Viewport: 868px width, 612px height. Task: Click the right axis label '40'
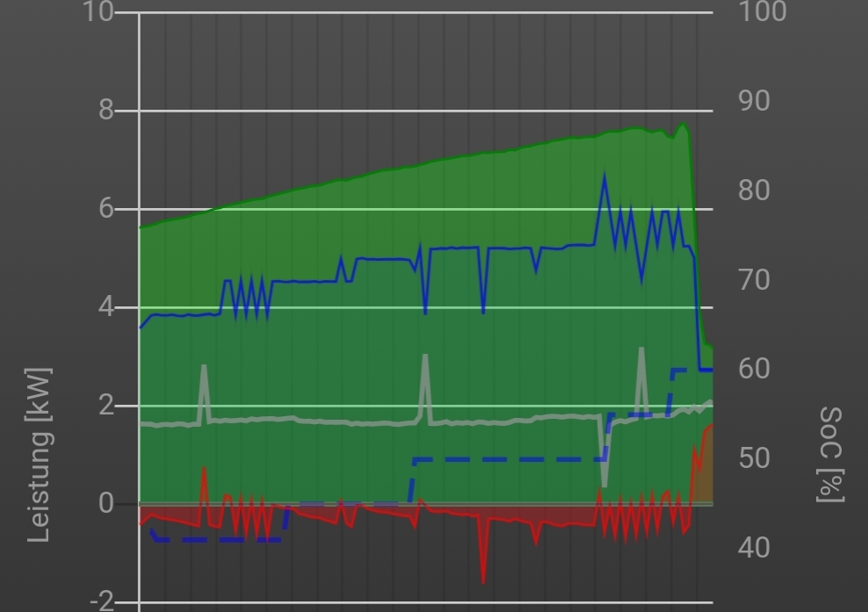click(754, 547)
